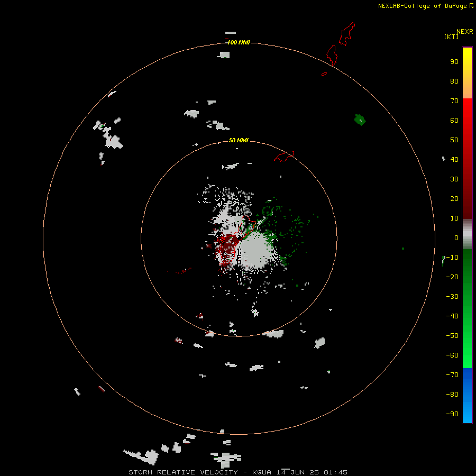Click the NEXR label above the color scale

click(465, 32)
